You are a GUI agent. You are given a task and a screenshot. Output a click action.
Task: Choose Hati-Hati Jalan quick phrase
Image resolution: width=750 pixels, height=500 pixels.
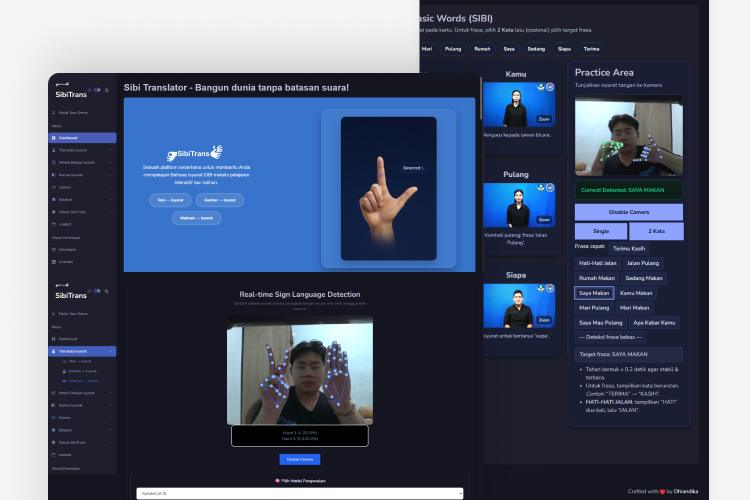click(597, 263)
